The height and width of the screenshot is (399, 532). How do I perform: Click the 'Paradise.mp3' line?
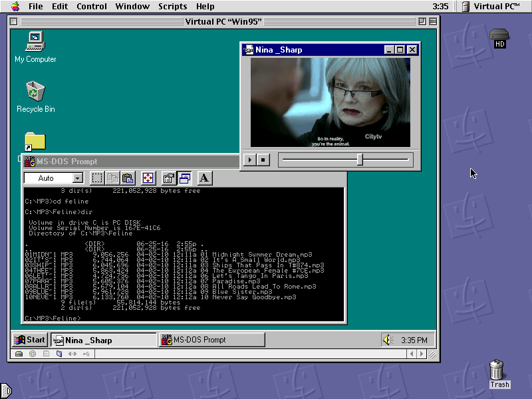point(142,281)
